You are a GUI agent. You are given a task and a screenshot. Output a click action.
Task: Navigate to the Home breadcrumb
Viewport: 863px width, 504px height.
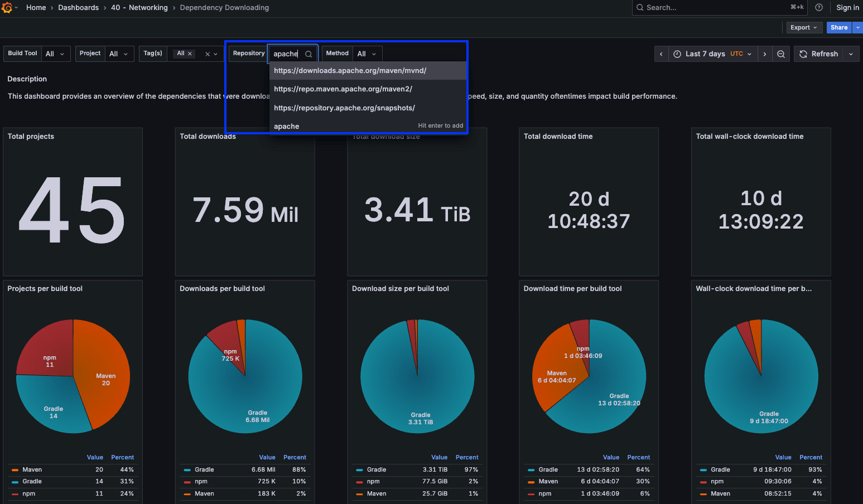pos(36,7)
